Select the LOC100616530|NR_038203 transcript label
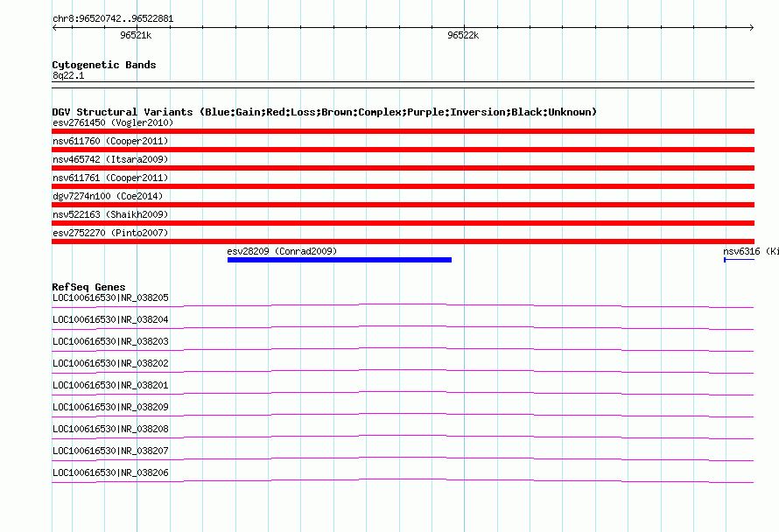The height and width of the screenshot is (532, 779). pyautogui.click(x=110, y=341)
